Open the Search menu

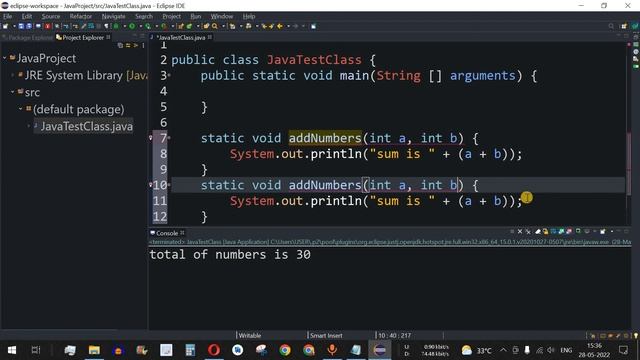tap(144, 16)
